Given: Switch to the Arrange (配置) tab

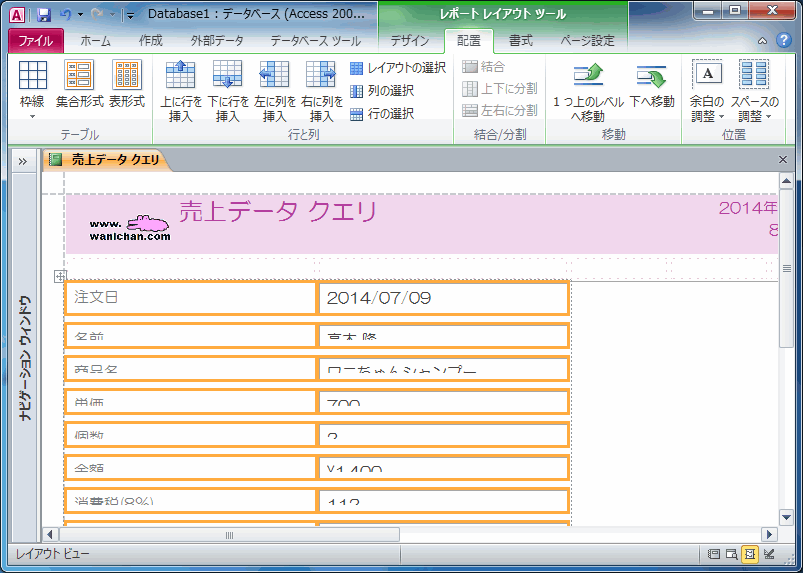Looking at the screenshot, I should 469,41.
